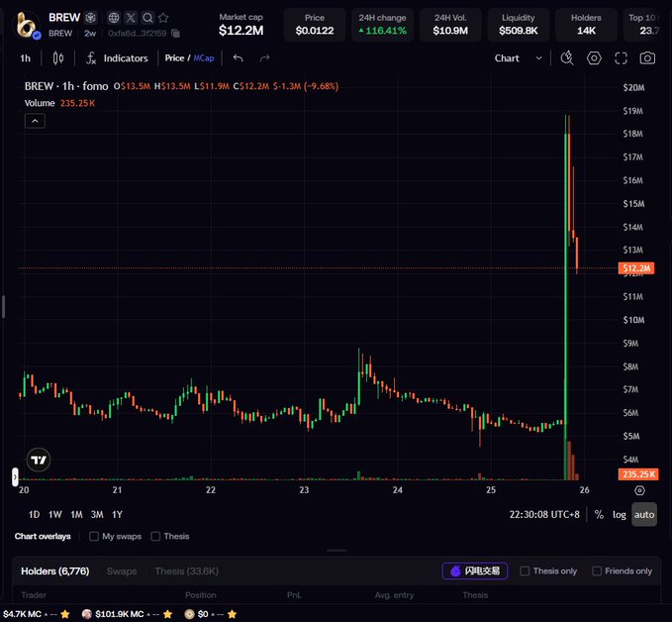Select 1W date range
Image resolution: width=672 pixels, height=622 pixels.
(x=55, y=514)
